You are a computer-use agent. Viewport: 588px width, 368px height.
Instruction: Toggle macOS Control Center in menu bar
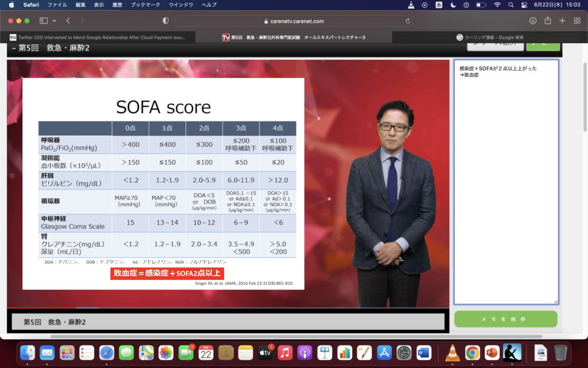525,5
